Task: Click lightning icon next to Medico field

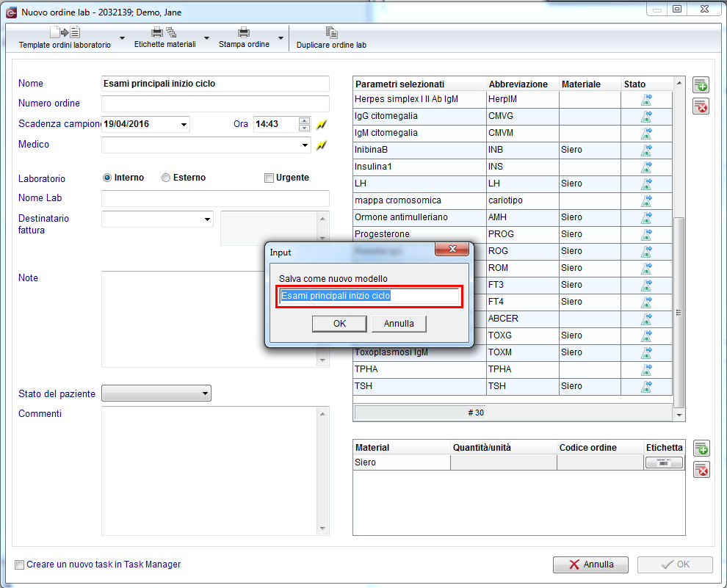Action: [322, 145]
